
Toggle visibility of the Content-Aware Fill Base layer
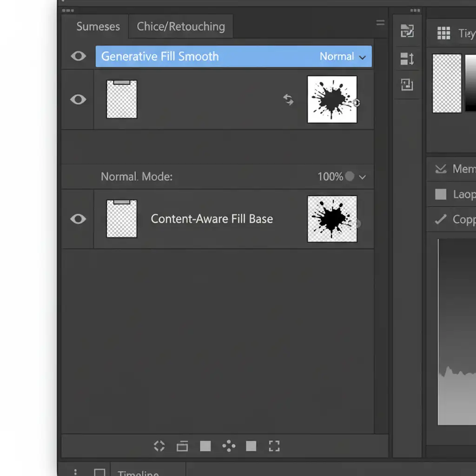[x=78, y=219]
